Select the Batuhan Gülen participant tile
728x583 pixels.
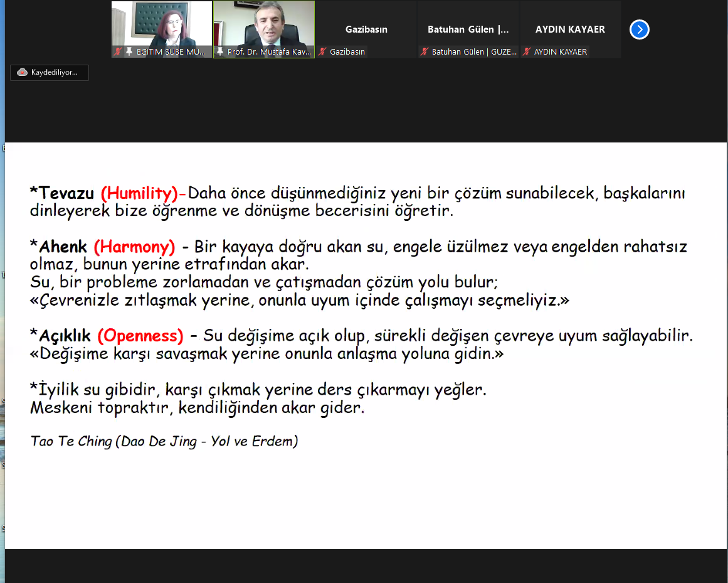468,29
